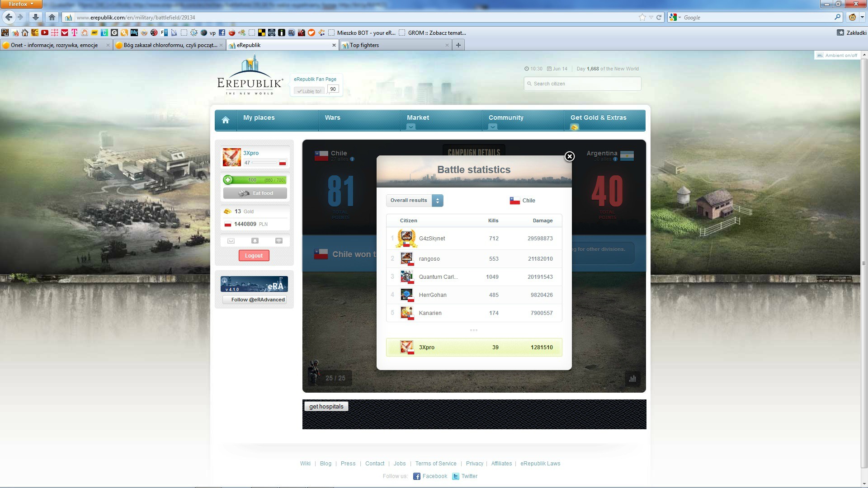Click Chile allies info icon
This screenshot has height=488, width=868.
point(352,159)
